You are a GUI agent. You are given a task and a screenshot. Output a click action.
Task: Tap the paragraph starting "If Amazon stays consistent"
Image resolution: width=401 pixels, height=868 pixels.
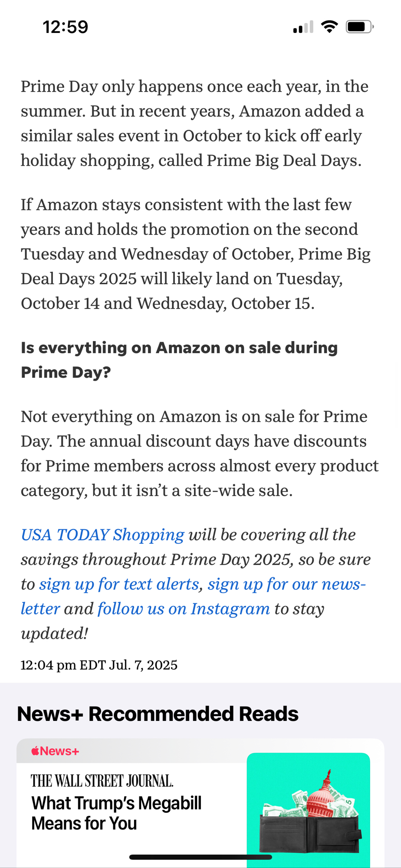pyautogui.click(x=195, y=254)
